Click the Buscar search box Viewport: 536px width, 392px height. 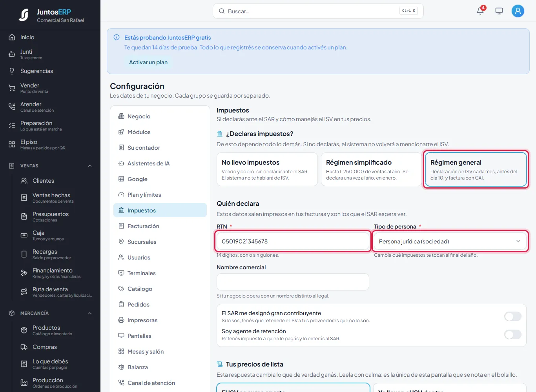[x=318, y=11]
